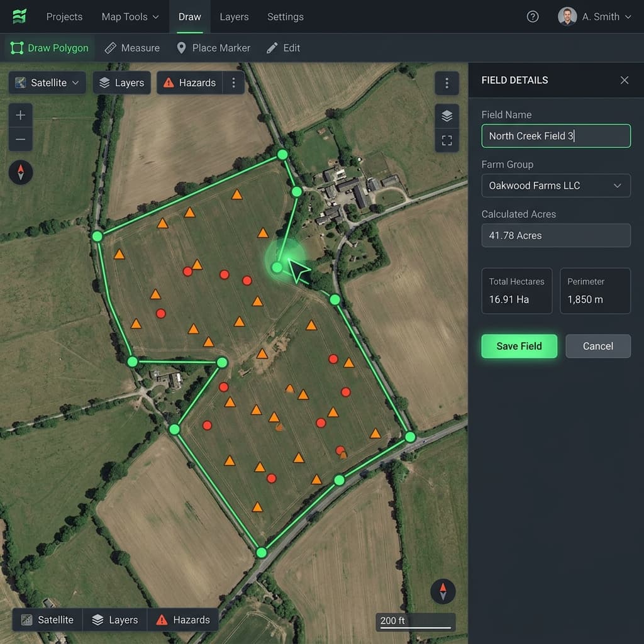Click the Field Name input field
Screen dimensions: 644x644
(556, 136)
